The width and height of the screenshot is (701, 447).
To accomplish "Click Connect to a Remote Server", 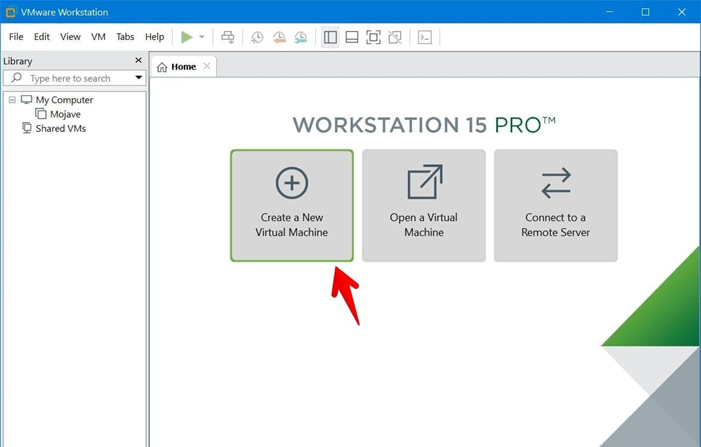I will click(x=556, y=206).
